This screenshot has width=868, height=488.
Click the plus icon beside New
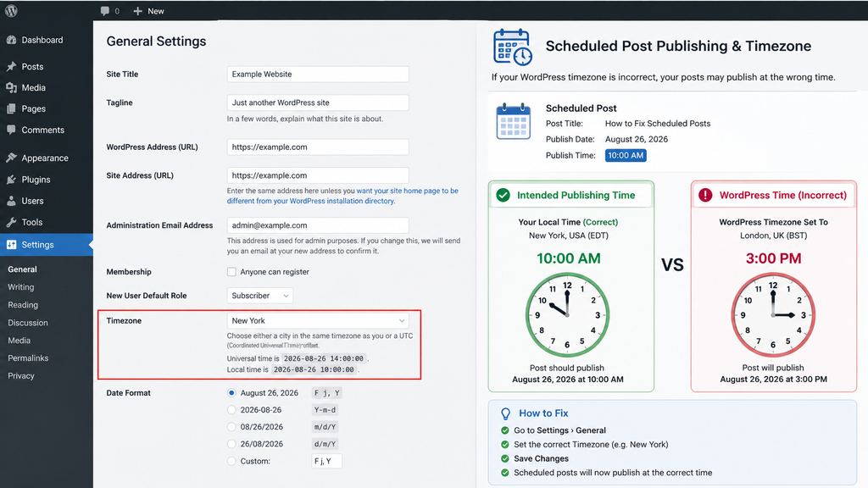coord(138,11)
